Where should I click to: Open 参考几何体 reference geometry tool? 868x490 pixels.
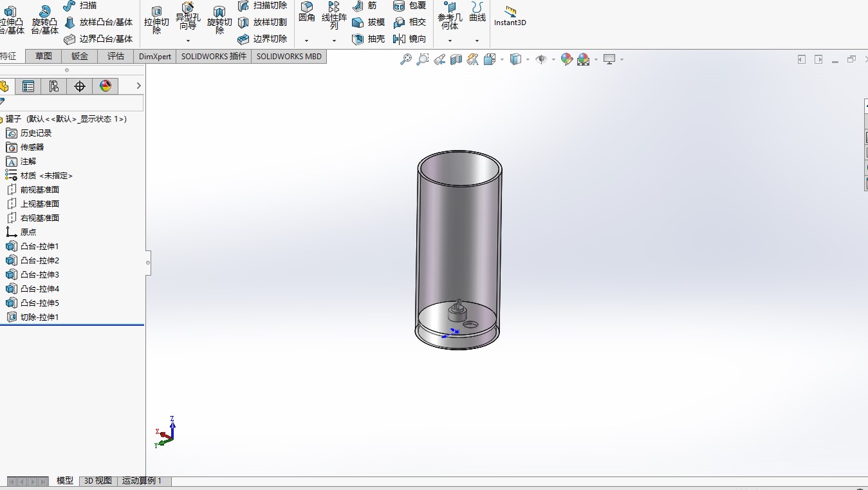tap(450, 16)
